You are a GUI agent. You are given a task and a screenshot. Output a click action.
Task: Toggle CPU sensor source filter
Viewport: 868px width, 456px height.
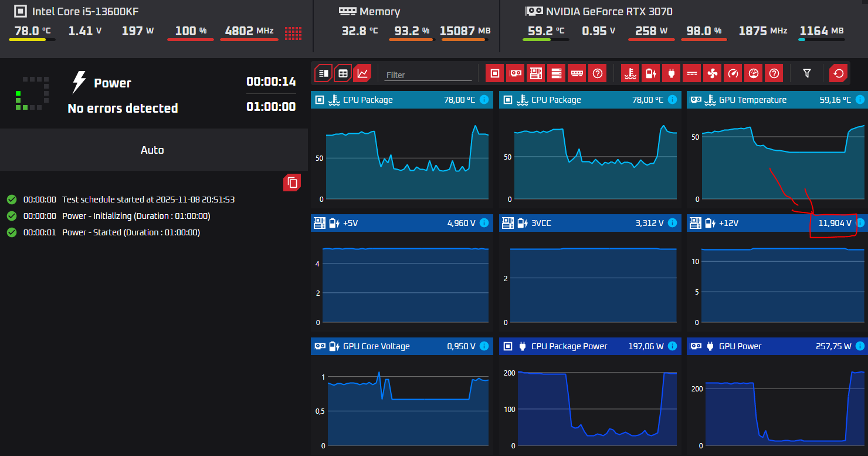[x=495, y=73]
